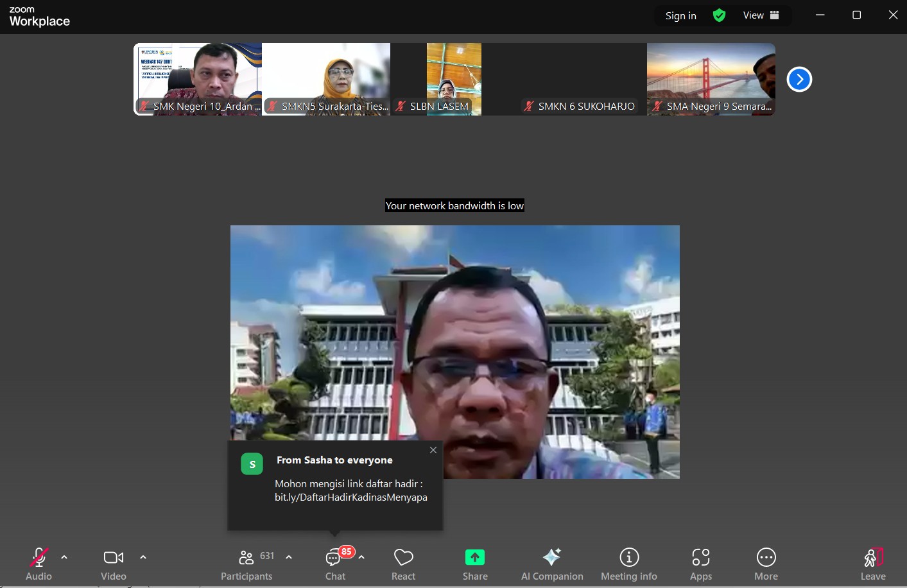Show Meeting info details
This screenshot has width=907, height=588.
[628, 557]
